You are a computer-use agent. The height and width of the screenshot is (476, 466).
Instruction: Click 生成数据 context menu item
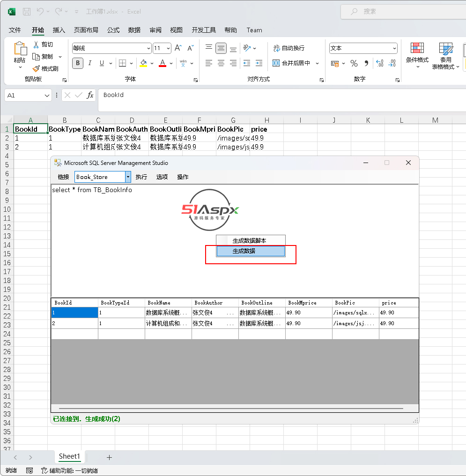point(251,251)
